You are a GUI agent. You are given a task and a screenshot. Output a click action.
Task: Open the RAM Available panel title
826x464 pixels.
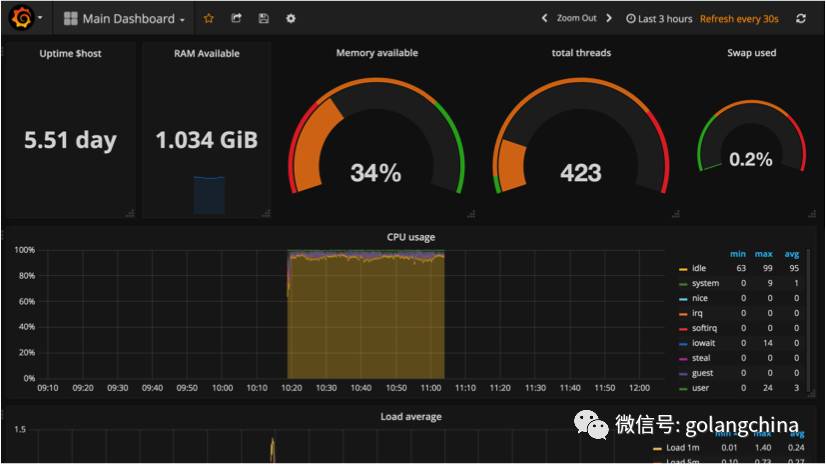[x=206, y=53]
